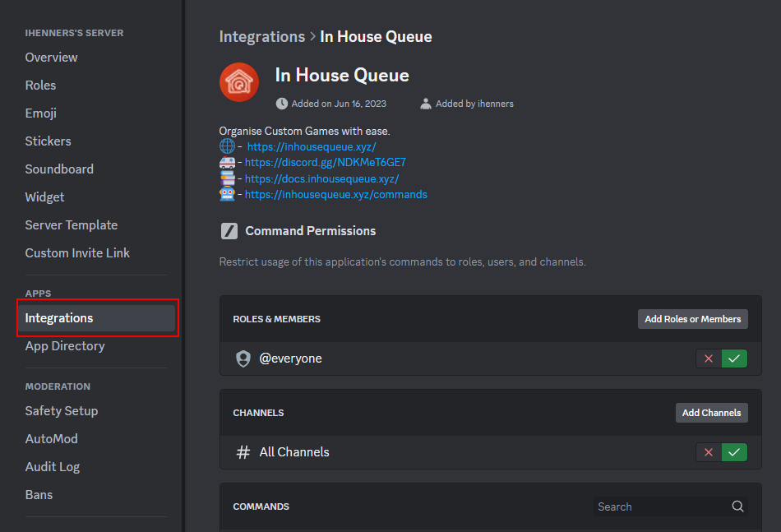Screen dimensions: 781x532
Task: Open the inhousequeue.xyz/commands link
Action: [335, 194]
